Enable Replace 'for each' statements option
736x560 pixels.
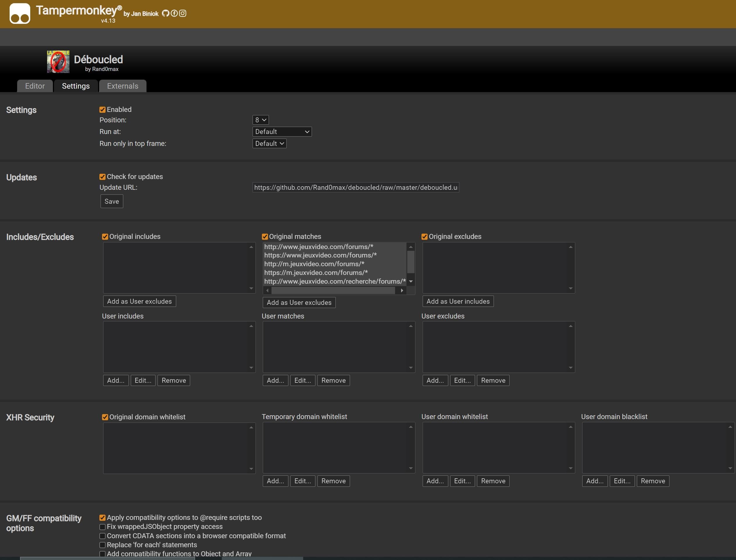point(102,545)
